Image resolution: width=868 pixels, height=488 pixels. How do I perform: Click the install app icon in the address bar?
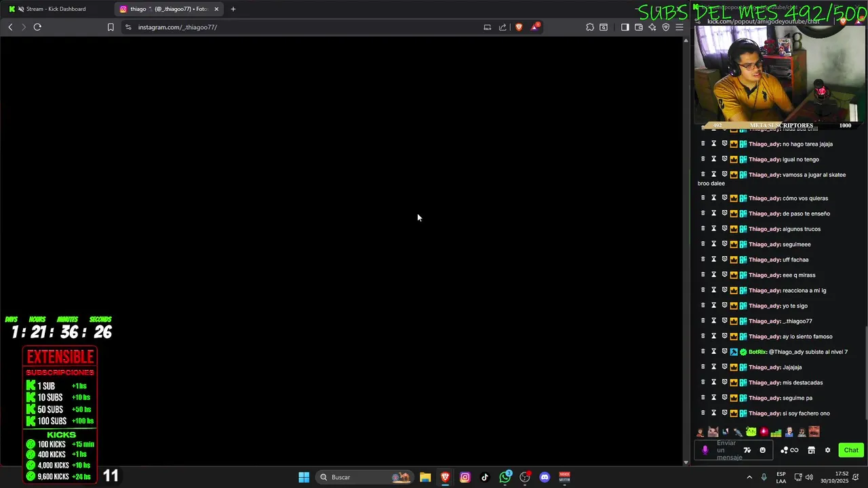point(487,27)
